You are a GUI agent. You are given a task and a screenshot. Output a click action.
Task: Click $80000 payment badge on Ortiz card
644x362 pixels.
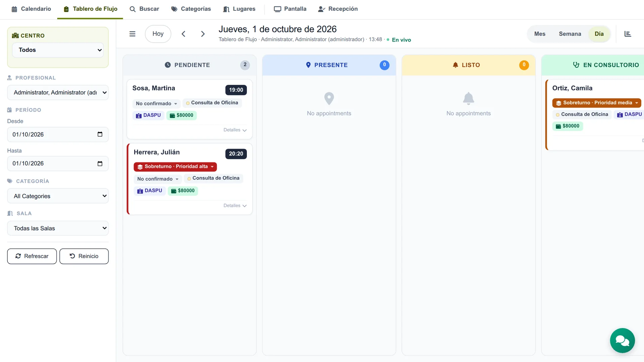pos(568,126)
